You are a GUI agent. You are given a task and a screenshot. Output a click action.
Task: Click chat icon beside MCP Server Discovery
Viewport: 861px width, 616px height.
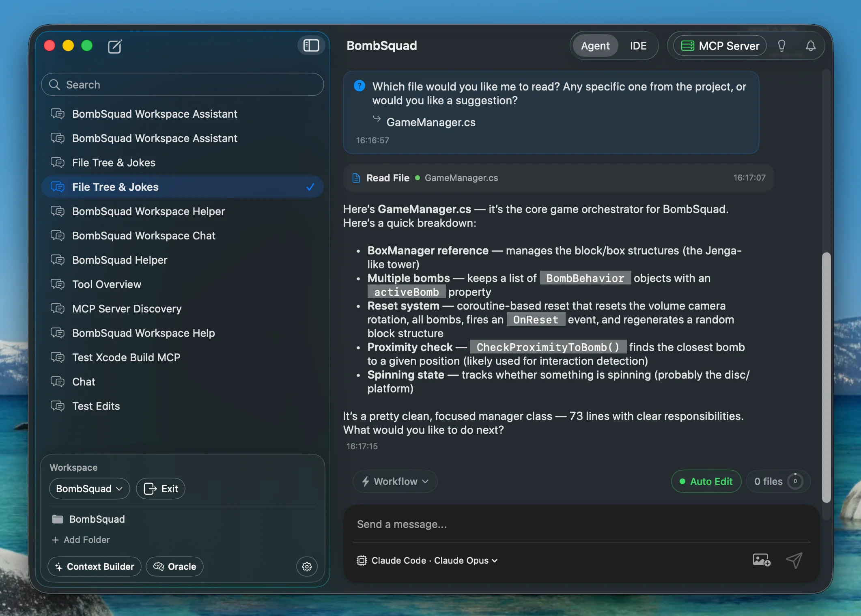click(58, 308)
